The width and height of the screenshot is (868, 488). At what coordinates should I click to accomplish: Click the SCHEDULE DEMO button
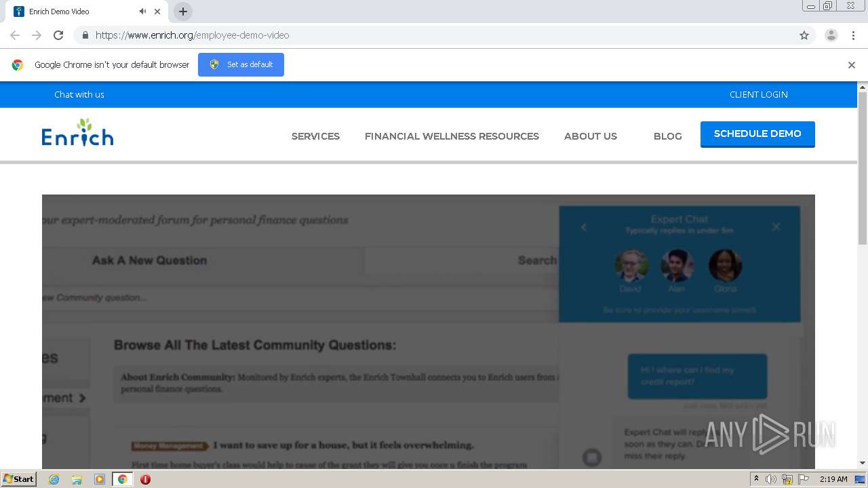pyautogui.click(x=757, y=134)
